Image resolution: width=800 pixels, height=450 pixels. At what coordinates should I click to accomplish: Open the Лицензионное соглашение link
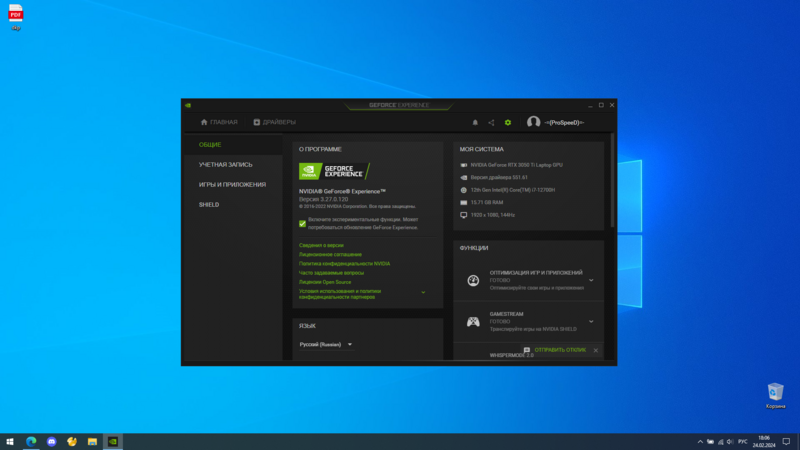click(330, 255)
